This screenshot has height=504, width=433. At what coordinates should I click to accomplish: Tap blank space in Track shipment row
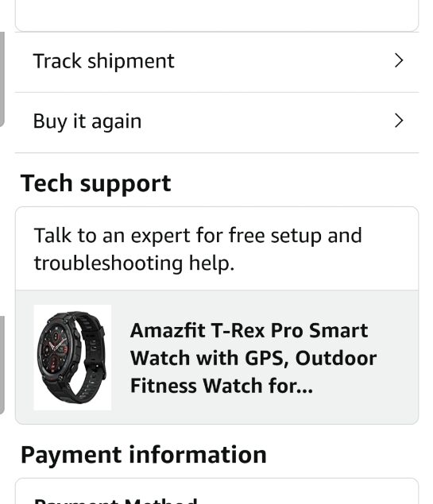(x=283, y=61)
